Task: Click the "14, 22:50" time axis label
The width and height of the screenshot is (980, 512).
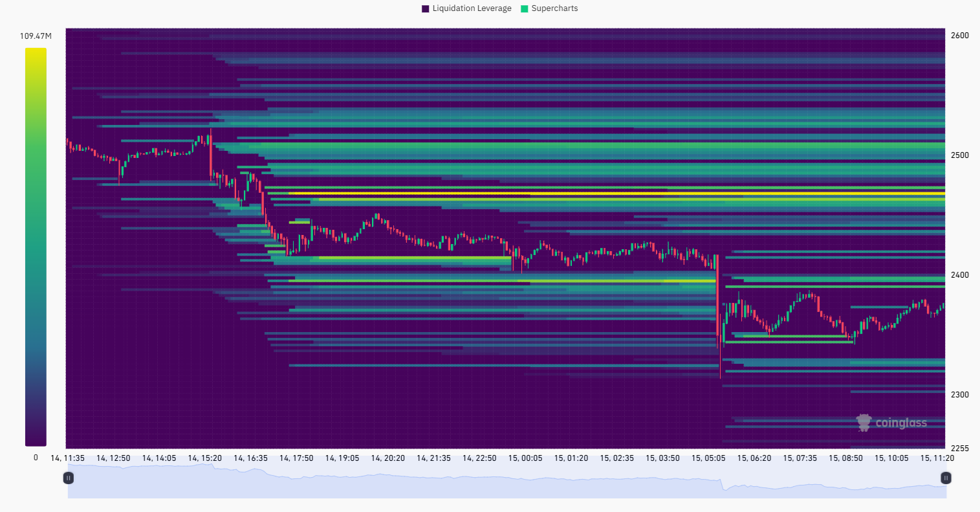Action: click(479, 458)
